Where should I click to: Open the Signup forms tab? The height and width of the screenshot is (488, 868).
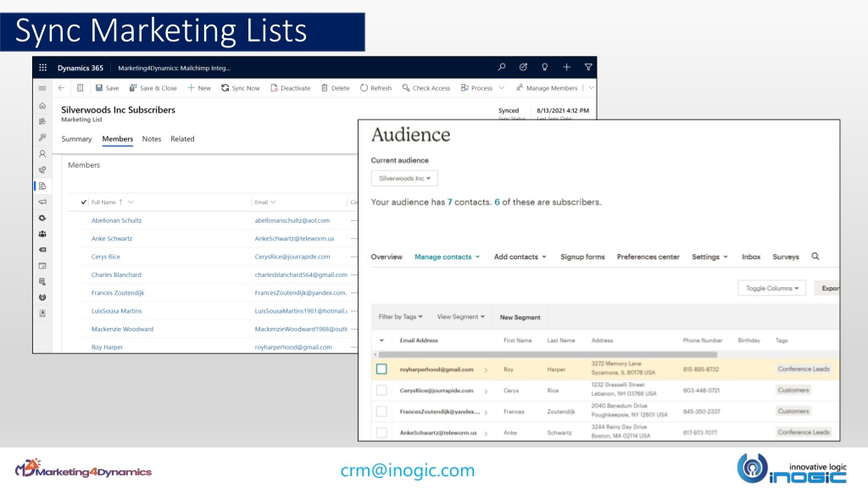point(582,257)
